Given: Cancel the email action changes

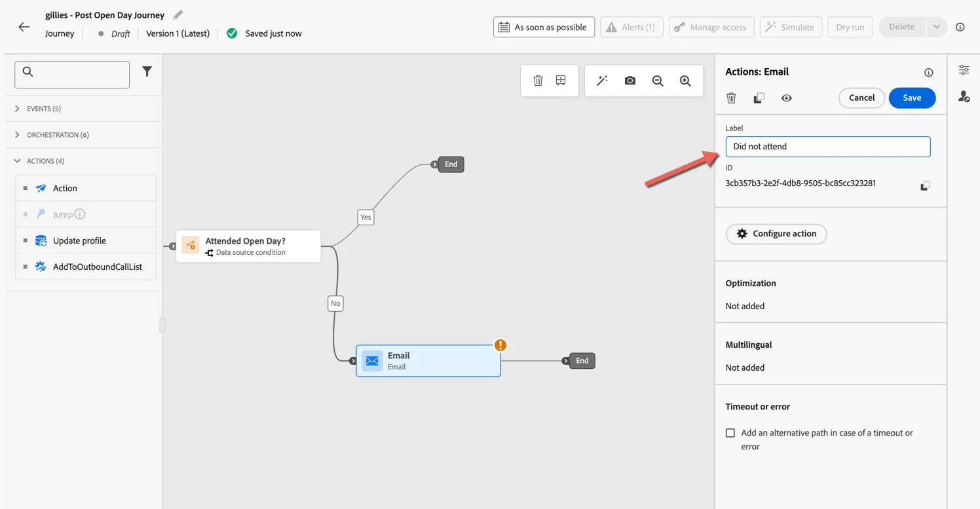Looking at the screenshot, I should [861, 98].
